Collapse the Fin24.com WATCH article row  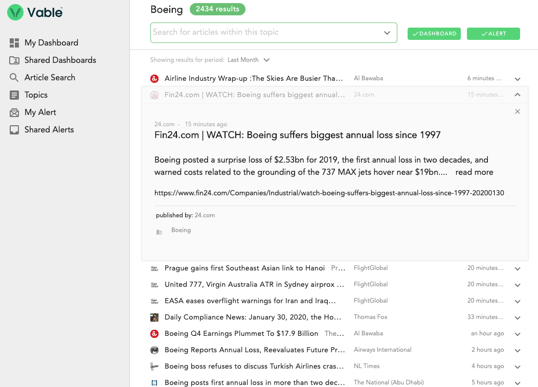517,95
